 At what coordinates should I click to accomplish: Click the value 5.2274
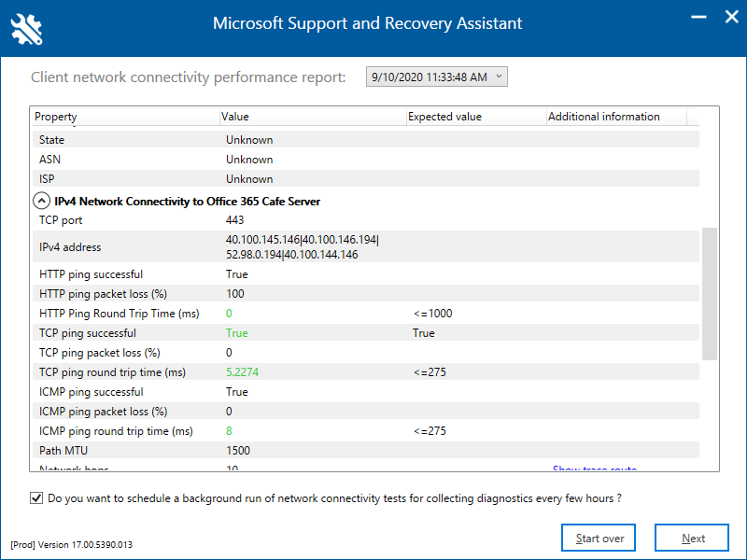tap(242, 371)
